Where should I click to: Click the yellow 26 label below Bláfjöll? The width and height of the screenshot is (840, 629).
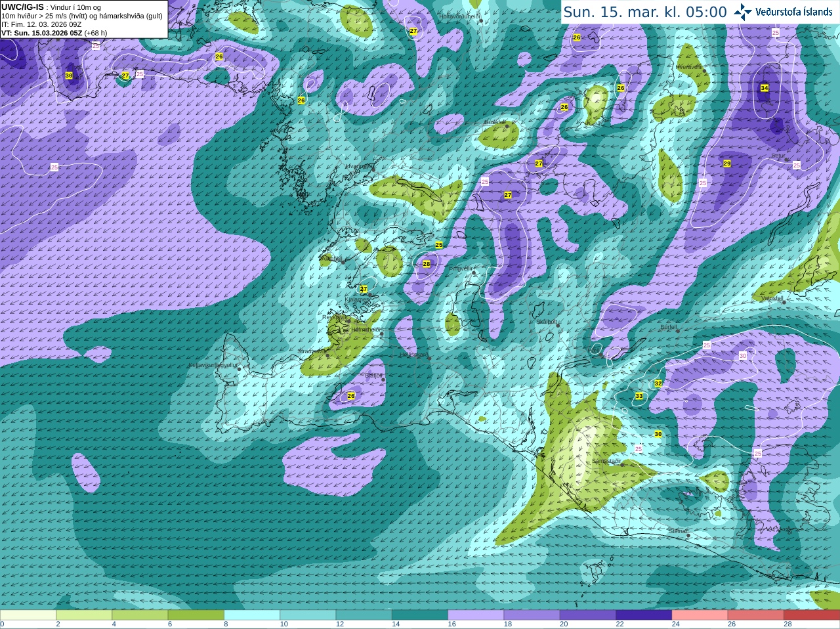click(x=351, y=396)
